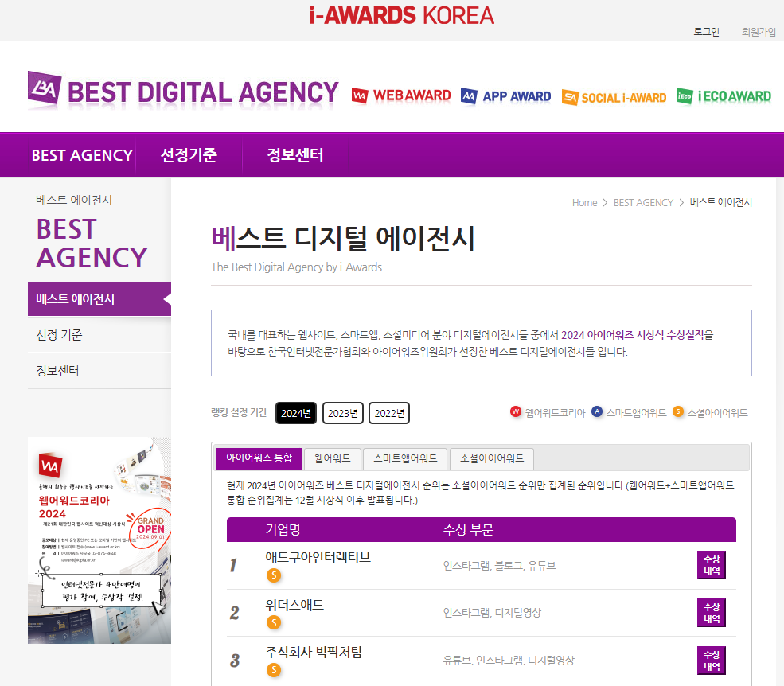Select 선정 기준 in the sidebar

point(99,335)
